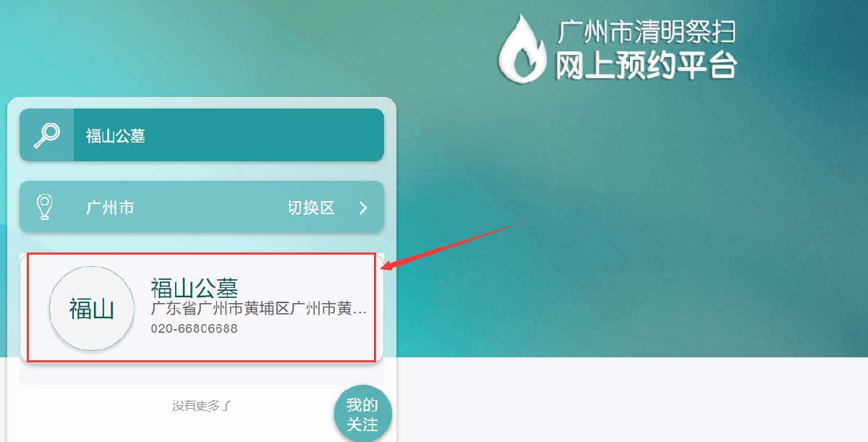Select the 福山公墓 result title

[x=195, y=288]
